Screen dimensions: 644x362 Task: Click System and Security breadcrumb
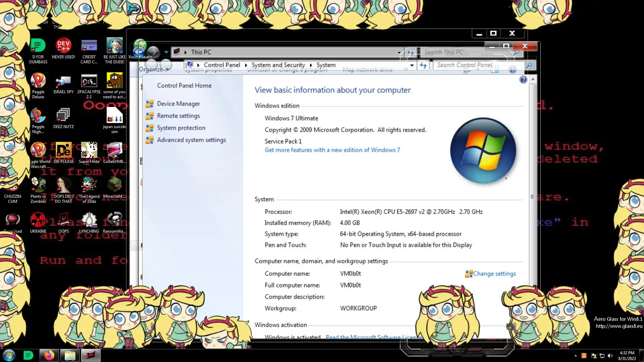tap(278, 65)
